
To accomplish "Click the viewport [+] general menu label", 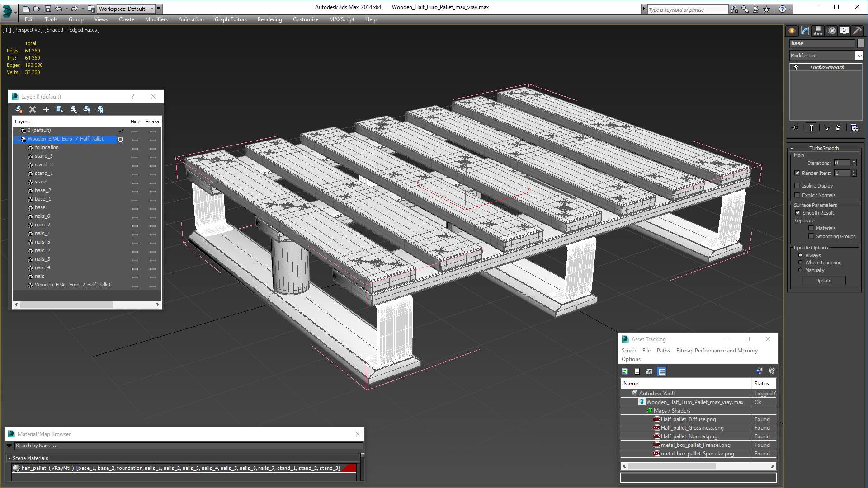I will pos(7,30).
